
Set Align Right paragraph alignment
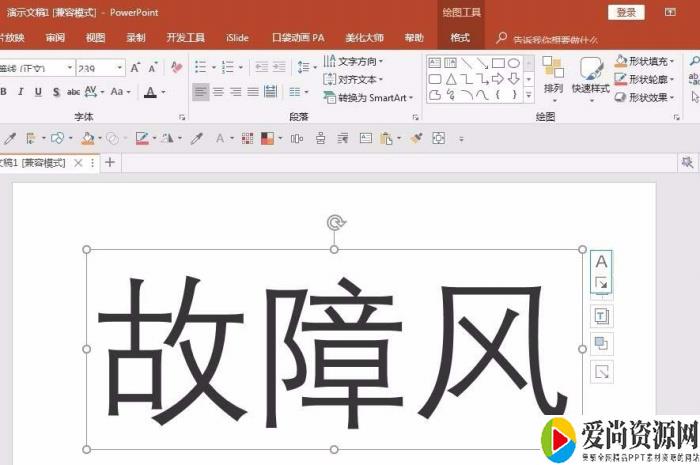click(x=236, y=92)
